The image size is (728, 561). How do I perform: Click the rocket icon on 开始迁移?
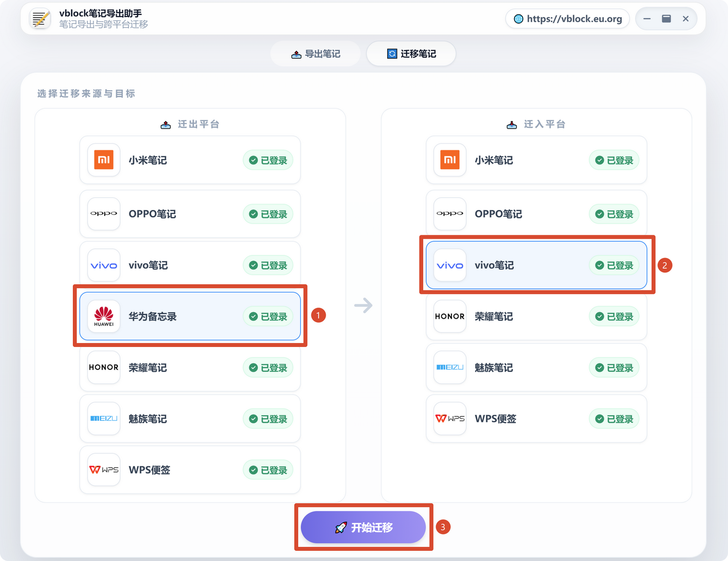pos(341,528)
